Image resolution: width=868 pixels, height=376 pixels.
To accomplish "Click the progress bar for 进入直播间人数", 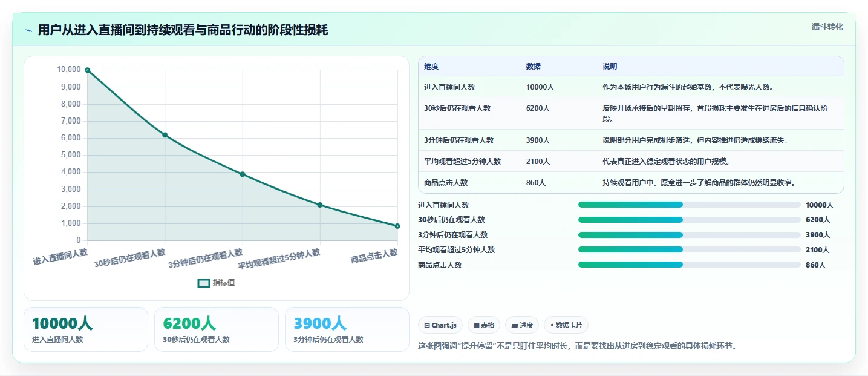I will [x=689, y=205].
